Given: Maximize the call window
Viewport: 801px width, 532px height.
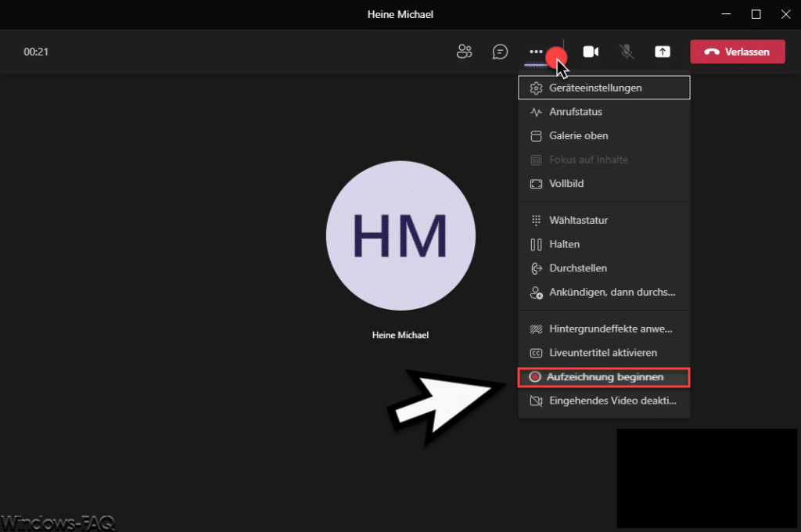Looking at the screenshot, I should 756,14.
